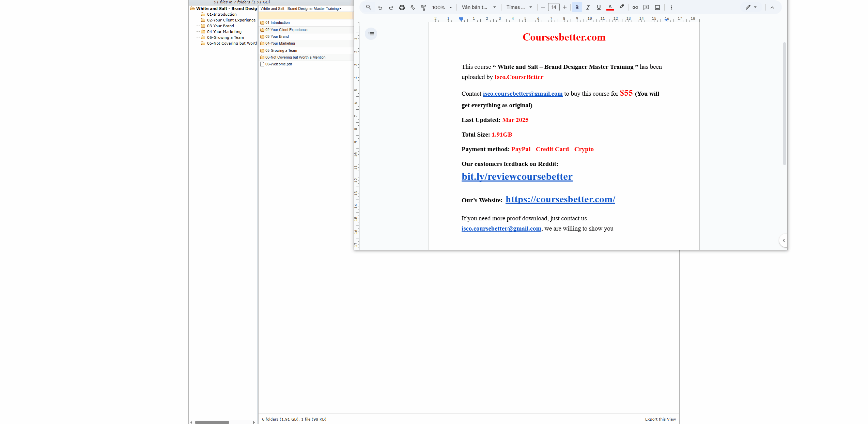
Task: Click the tree panel horizontal scrollbar thumb
Action: pos(212,422)
